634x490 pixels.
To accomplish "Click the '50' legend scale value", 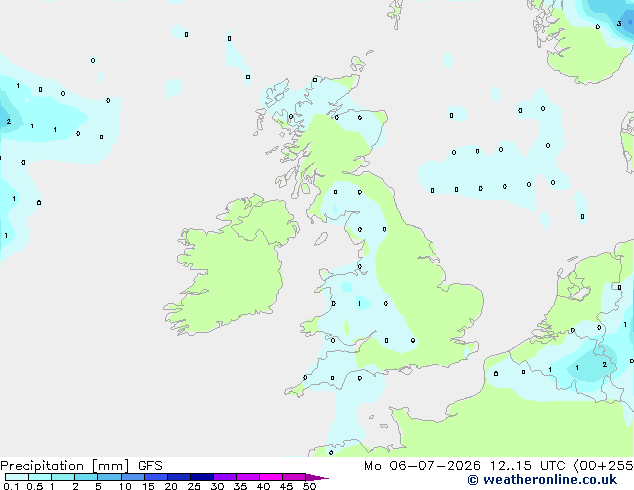I will coord(309,486).
